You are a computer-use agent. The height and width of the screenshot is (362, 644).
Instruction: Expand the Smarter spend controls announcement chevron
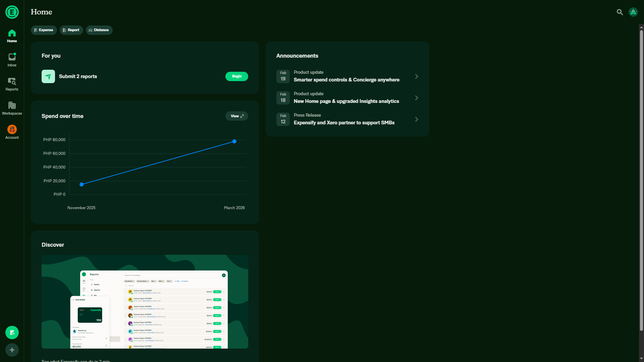[417, 76]
